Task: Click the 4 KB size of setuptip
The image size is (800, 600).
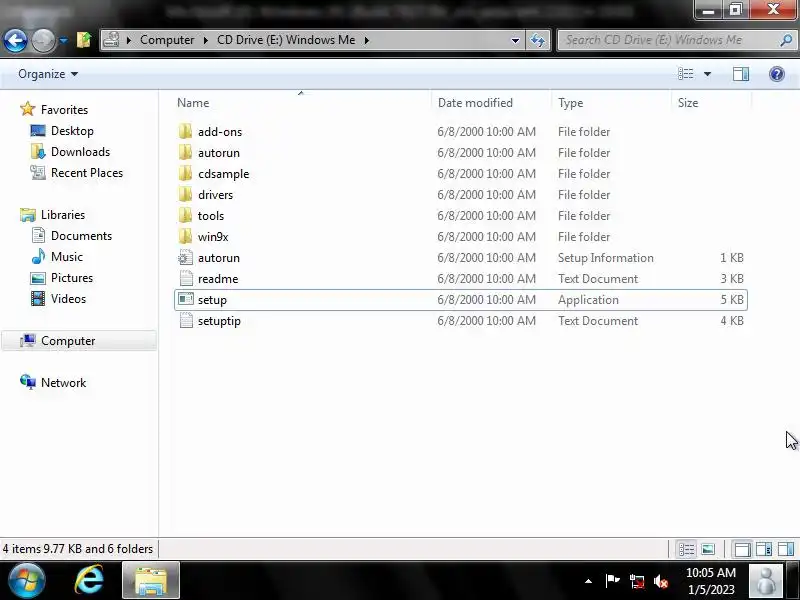Action: pyautogui.click(x=732, y=320)
